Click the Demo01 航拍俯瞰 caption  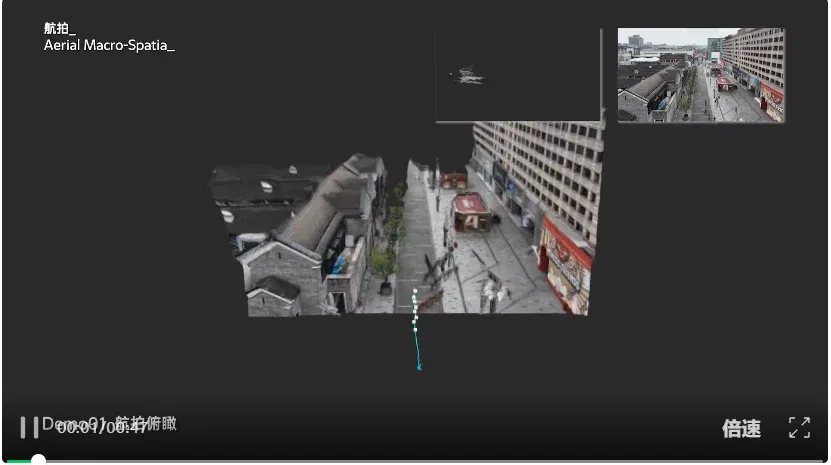[109, 423]
